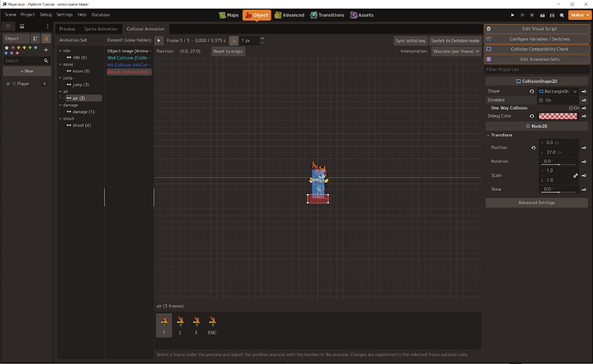Collapse the jump animation group
Screen dimensions: 593x364
[x=60, y=78]
